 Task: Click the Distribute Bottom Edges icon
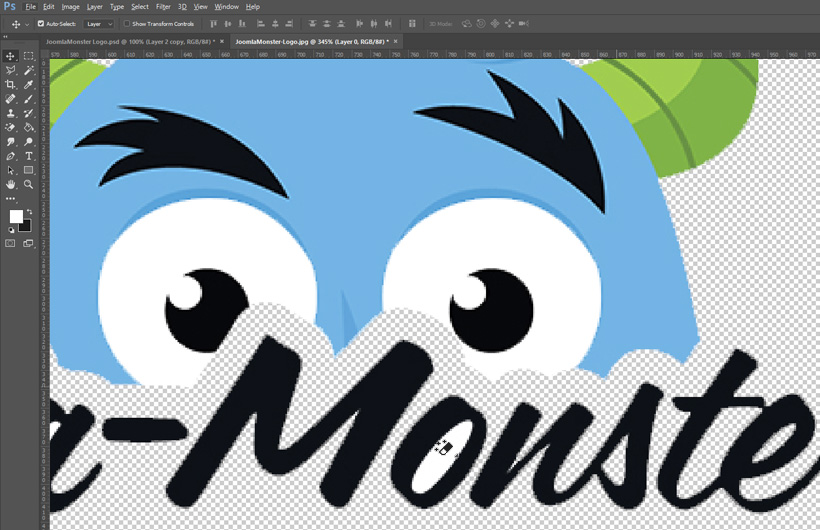pos(341,24)
